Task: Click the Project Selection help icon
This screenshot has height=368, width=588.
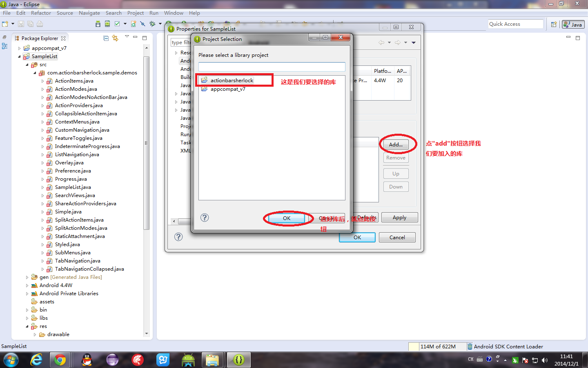Action: (205, 218)
